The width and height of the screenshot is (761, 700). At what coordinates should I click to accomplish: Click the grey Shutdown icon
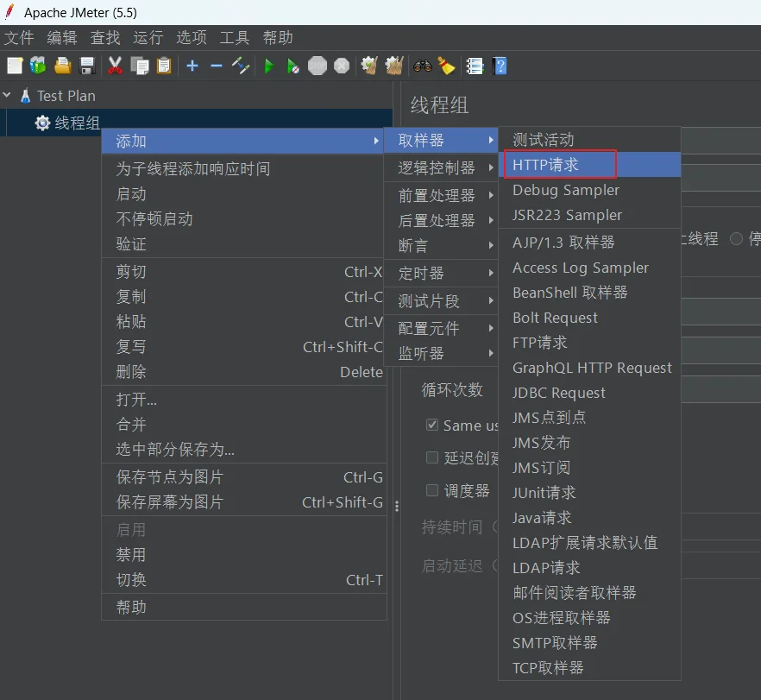[x=342, y=66]
